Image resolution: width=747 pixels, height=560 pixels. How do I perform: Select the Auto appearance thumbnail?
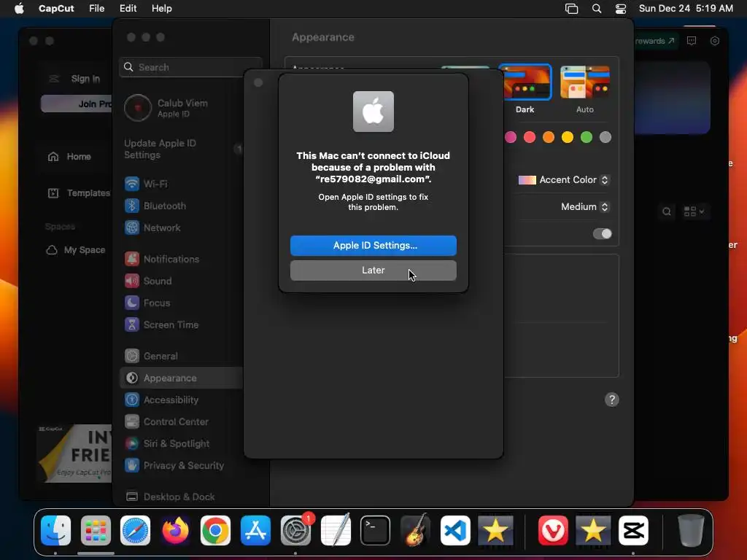click(584, 82)
